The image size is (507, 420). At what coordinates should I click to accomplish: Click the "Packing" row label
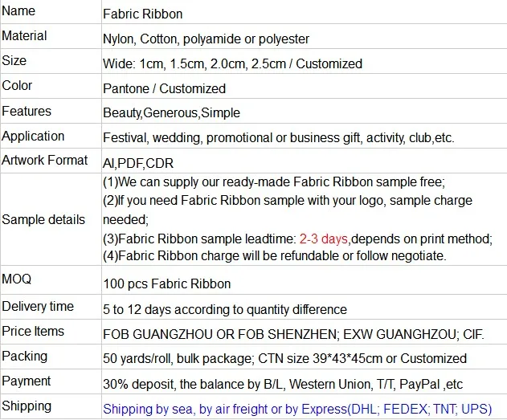point(25,356)
